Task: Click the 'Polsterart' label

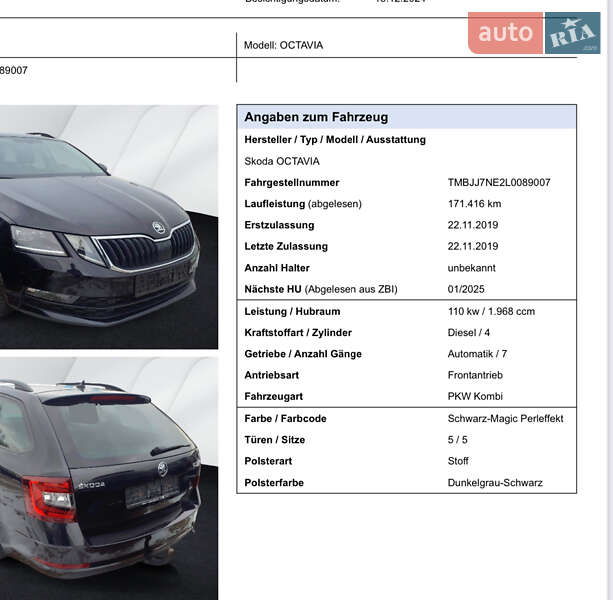Action: 268,461
